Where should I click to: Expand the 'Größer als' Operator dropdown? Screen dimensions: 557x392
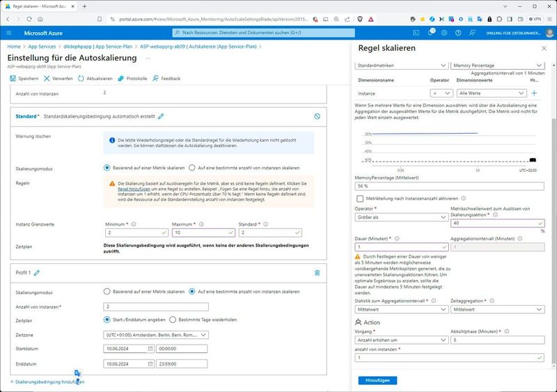(400, 217)
